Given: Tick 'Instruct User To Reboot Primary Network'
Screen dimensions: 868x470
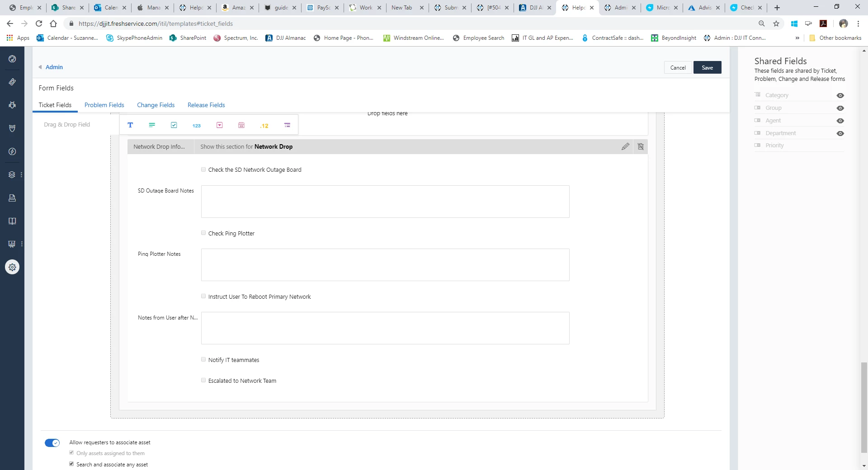Looking at the screenshot, I should [203, 296].
